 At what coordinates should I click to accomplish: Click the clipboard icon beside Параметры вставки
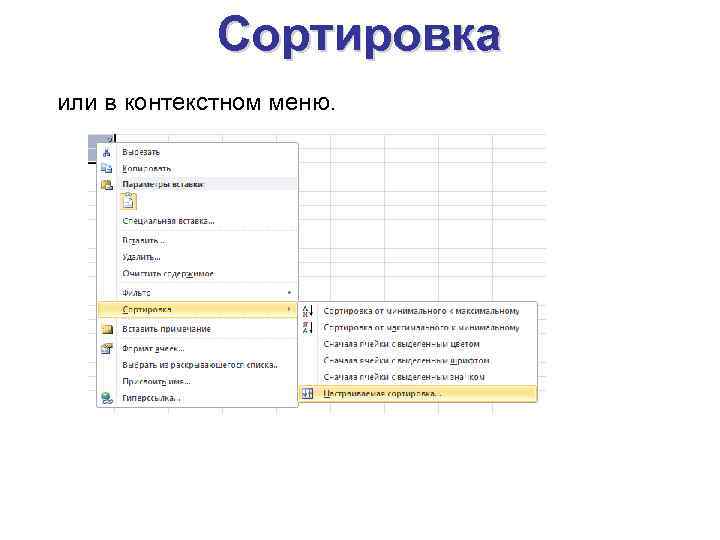pos(107,185)
